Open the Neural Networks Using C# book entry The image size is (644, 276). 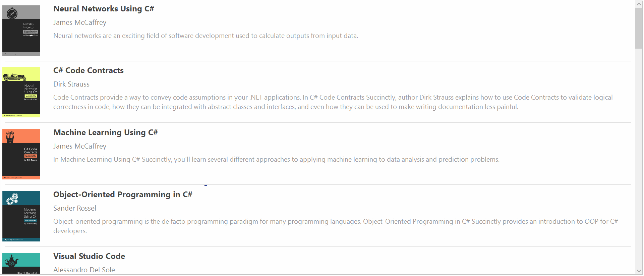click(x=104, y=8)
